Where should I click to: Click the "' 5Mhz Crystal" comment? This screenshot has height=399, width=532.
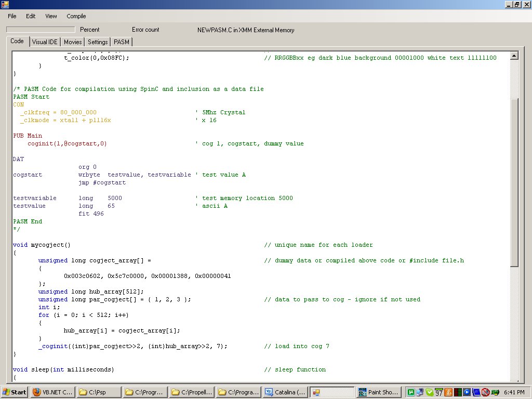click(220, 112)
